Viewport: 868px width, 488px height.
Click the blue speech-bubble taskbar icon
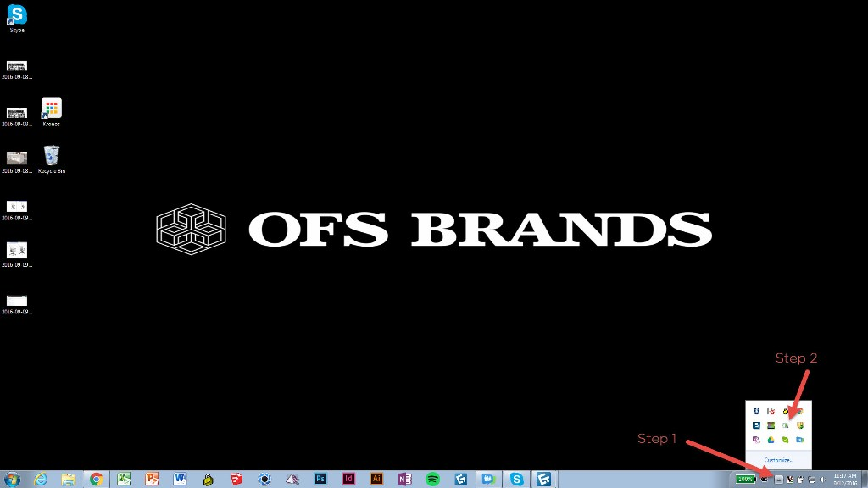click(488, 480)
